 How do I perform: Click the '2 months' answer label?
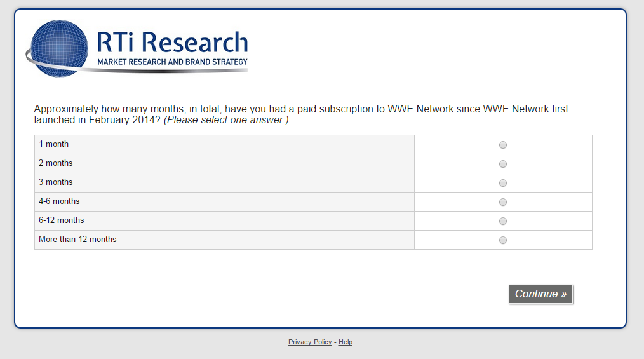pyautogui.click(x=56, y=163)
